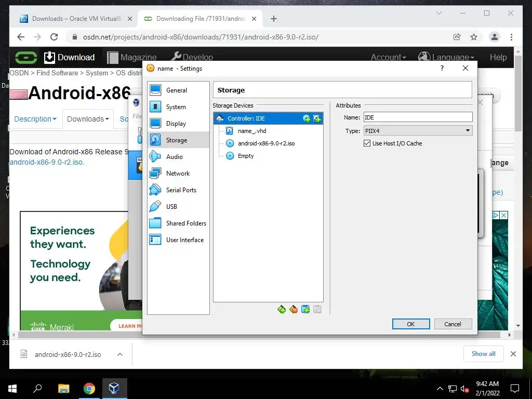Viewport: 532px width, 399px height.
Task: Select the Storage settings category
Action: [179, 140]
